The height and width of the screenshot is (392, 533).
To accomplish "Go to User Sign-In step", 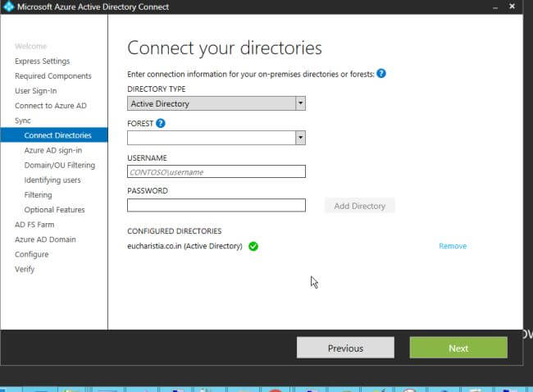I will pos(36,91).
